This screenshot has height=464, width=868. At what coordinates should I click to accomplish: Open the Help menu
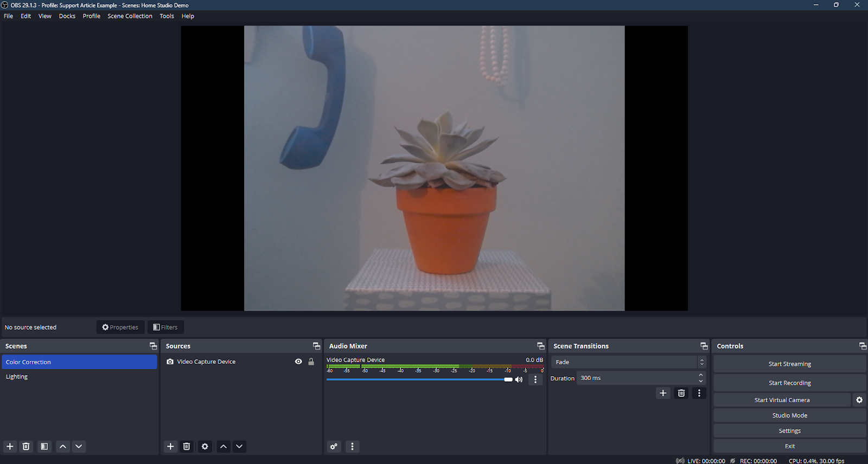tap(188, 16)
